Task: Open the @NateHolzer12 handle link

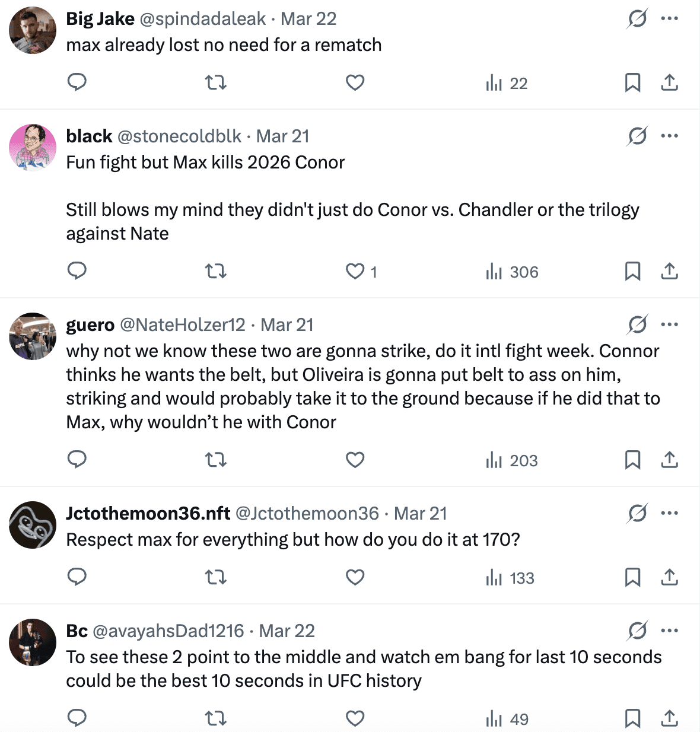Action: click(183, 325)
